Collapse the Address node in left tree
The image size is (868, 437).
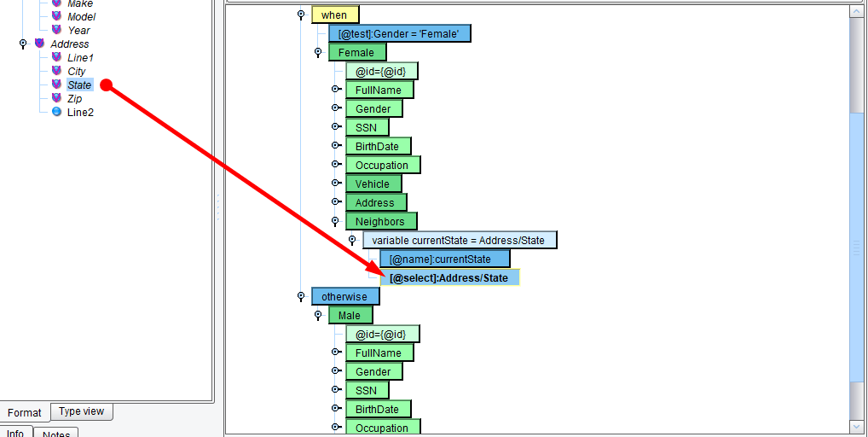(23, 44)
